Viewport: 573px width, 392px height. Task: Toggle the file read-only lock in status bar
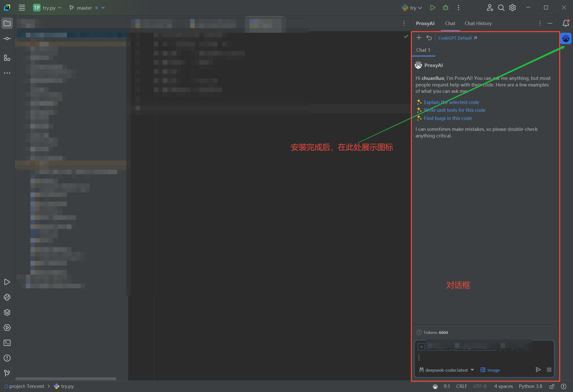552,386
